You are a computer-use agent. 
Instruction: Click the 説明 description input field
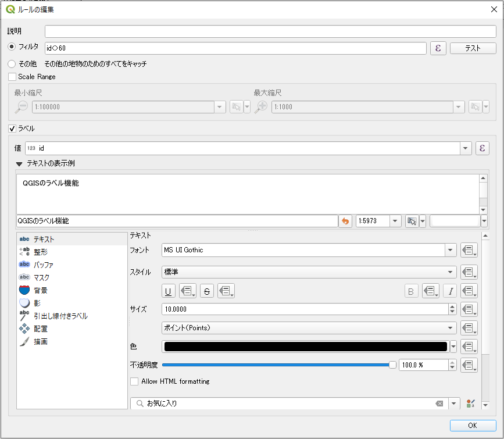(x=270, y=31)
